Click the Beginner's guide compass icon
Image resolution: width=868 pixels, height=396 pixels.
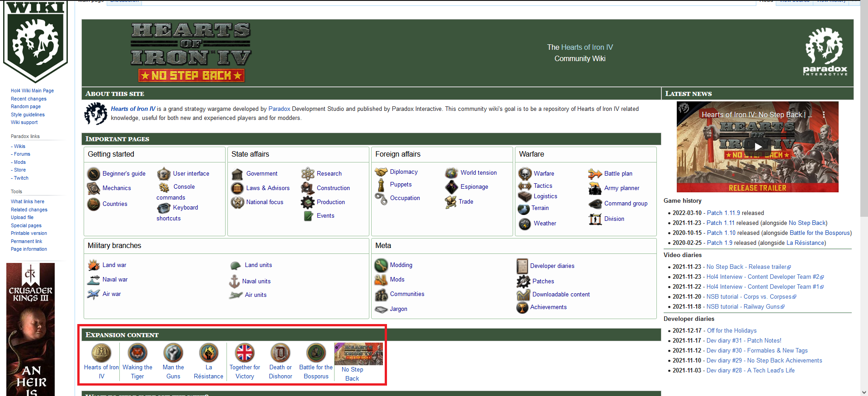[x=94, y=174]
